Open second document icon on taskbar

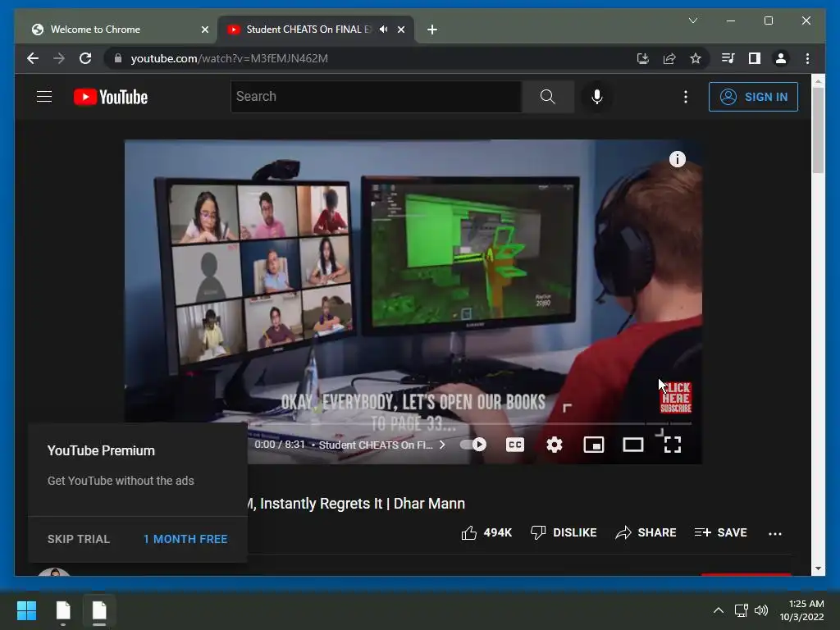click(99, 610)
